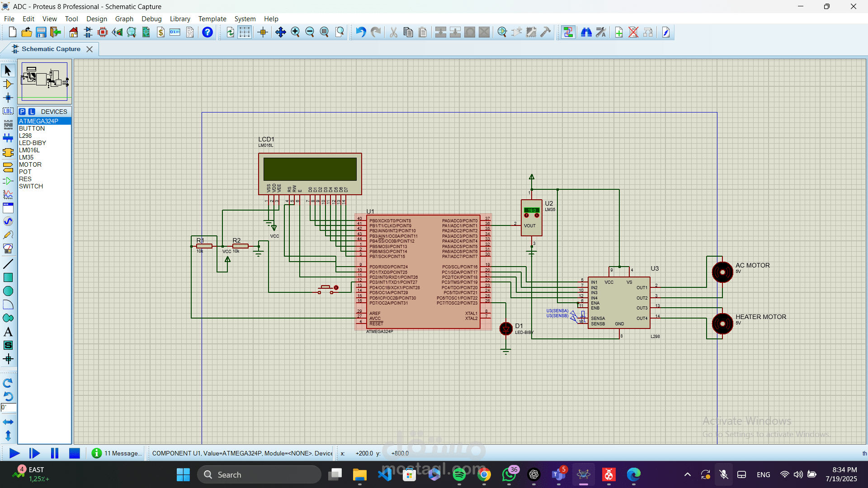Image resolution: width=868 pixels, height=488 pixels.
Task: Click the Remove Sheet red X icon
Action: coord(633,32)
